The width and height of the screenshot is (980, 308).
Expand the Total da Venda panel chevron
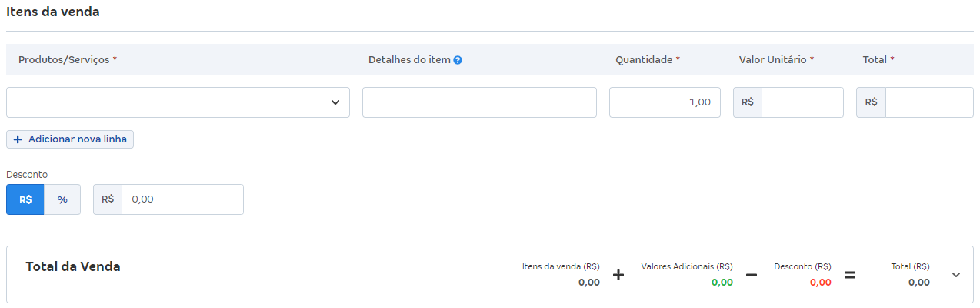[x=956, y=275]
